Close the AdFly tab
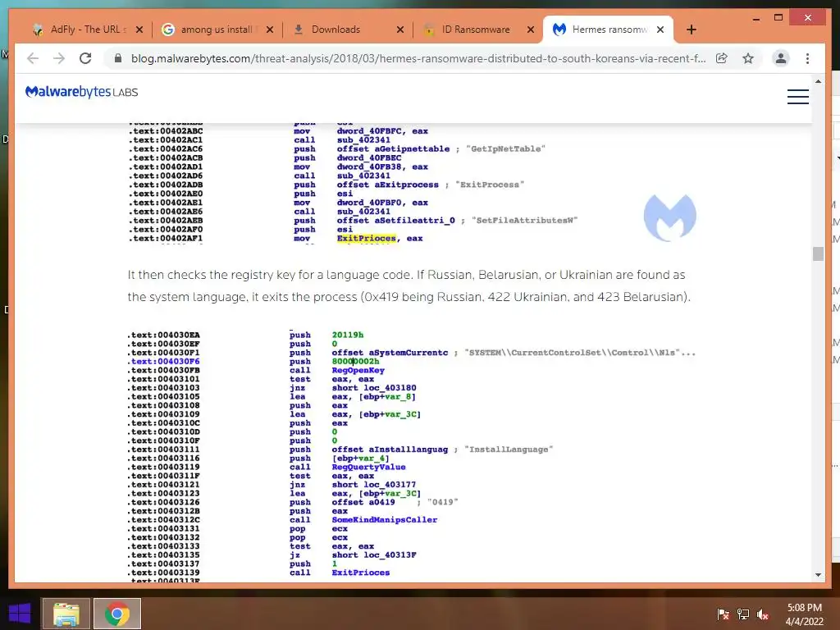The image size is (840, 630). 139,30
